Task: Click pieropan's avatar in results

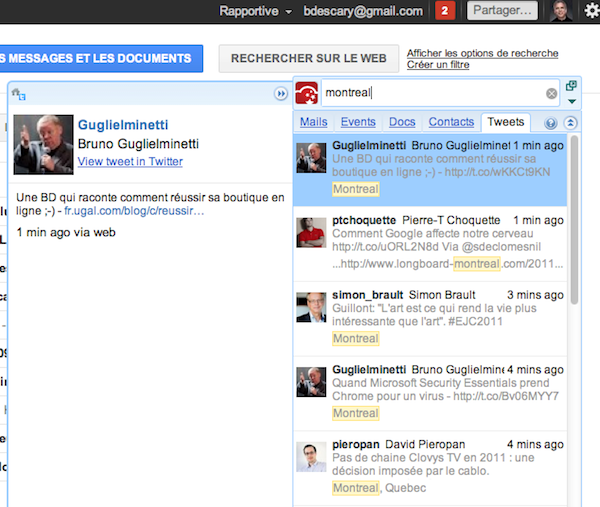Action: point(311,457)
